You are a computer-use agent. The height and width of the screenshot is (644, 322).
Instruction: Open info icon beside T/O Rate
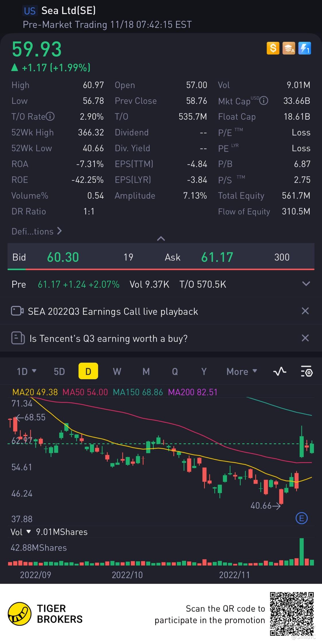click(x=50, y=116)
